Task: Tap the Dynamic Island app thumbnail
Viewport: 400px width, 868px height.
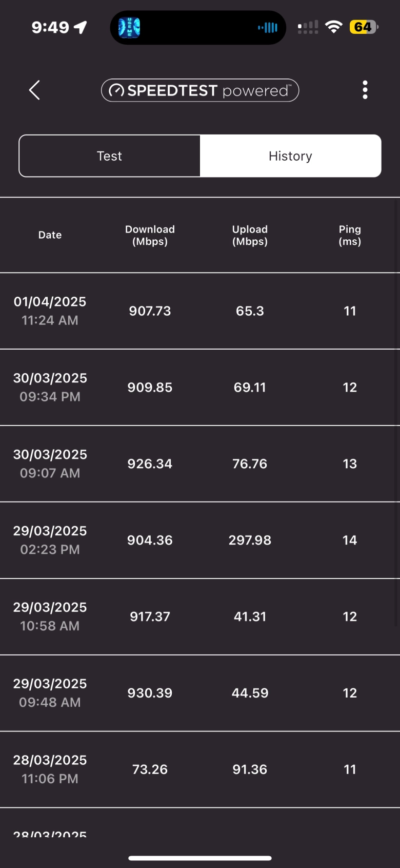Action: click(129, 27)
